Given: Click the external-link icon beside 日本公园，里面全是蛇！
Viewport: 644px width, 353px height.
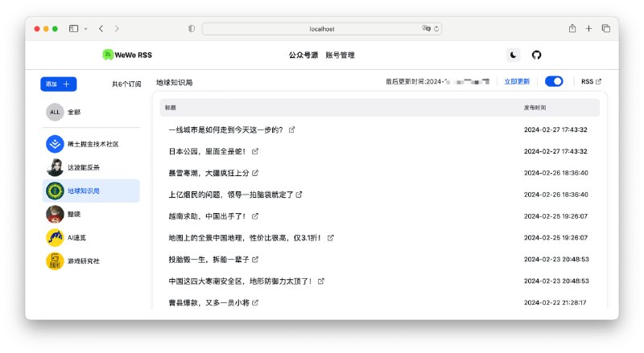Looking at the screenshot, I should click(255, 151).
